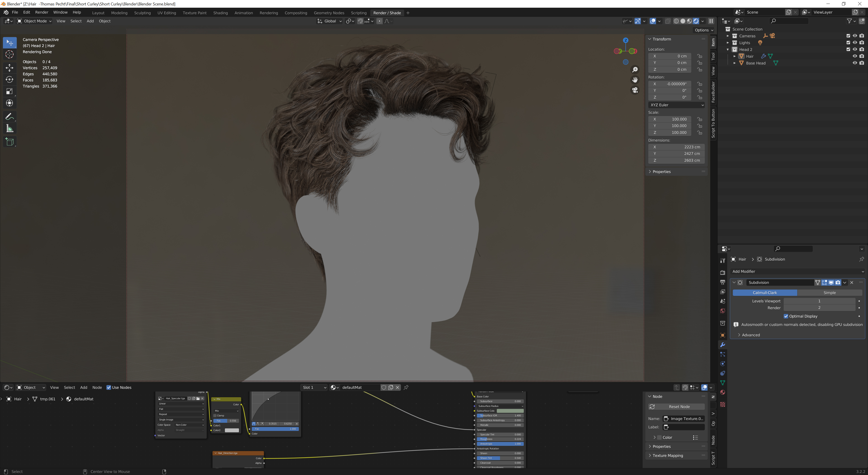
Task: Uncheck Use Nodes in node editor
Action: 109,387
